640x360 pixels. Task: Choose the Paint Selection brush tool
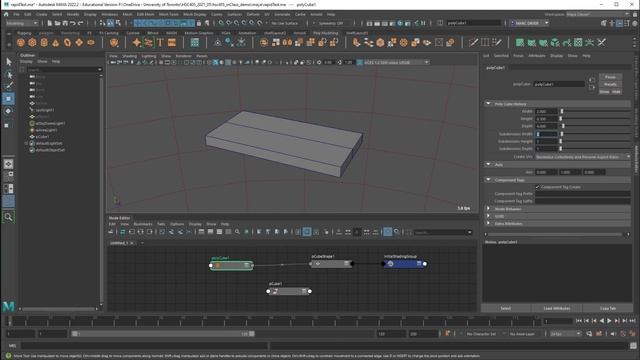[x=9, y=86]
